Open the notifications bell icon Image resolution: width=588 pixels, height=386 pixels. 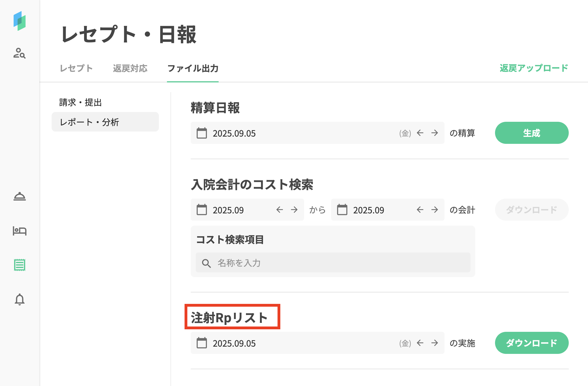coord(20,299)
